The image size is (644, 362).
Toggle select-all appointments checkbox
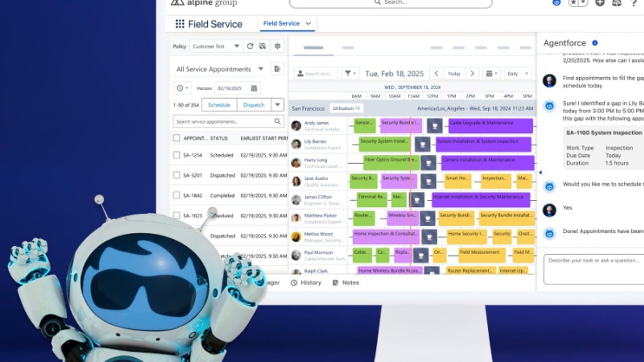pos(176,138)
